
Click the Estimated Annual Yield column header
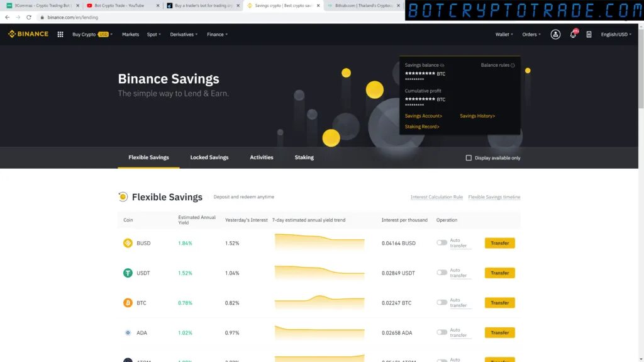(x=197, y=220)
